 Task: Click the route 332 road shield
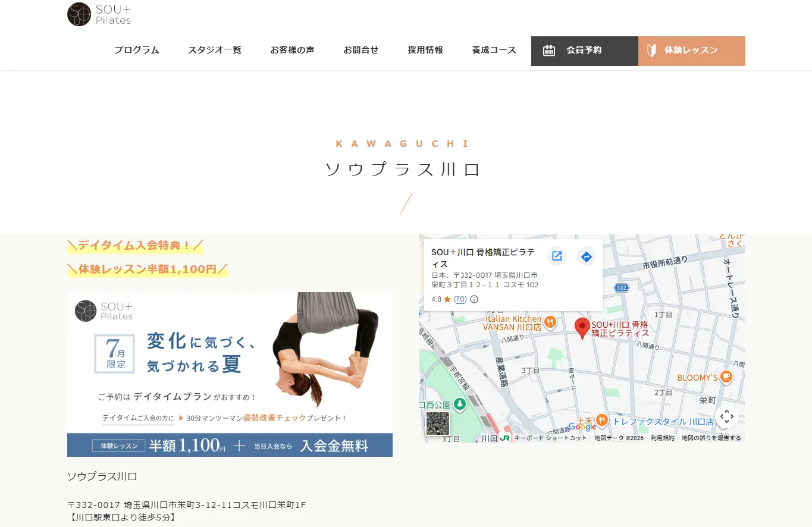(x=621, y=288)
